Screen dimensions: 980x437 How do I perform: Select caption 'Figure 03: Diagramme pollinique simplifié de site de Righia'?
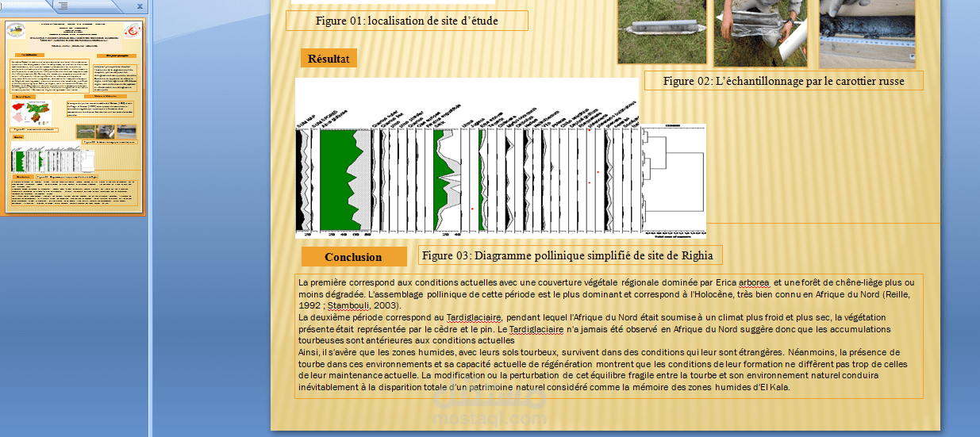point(571,255)
